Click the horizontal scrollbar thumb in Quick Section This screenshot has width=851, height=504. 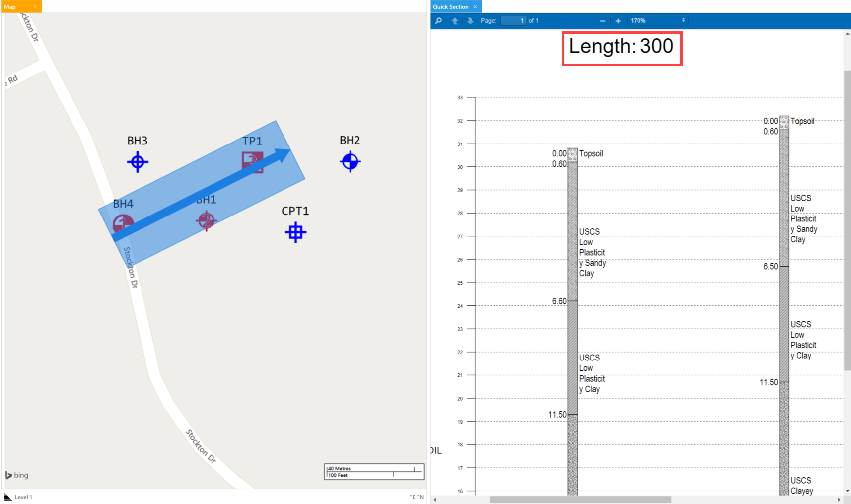[x=580, y=500]
